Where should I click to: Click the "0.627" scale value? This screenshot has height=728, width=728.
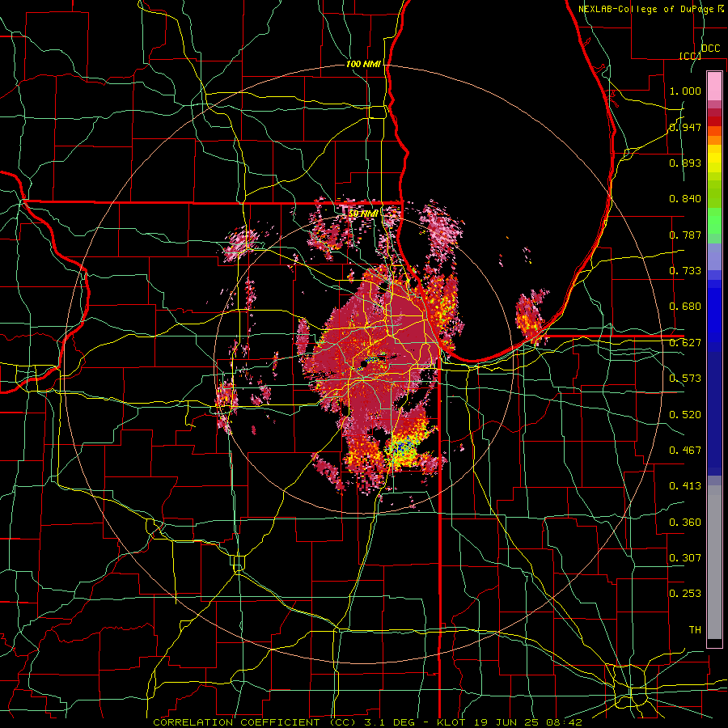tap(685, 343)
